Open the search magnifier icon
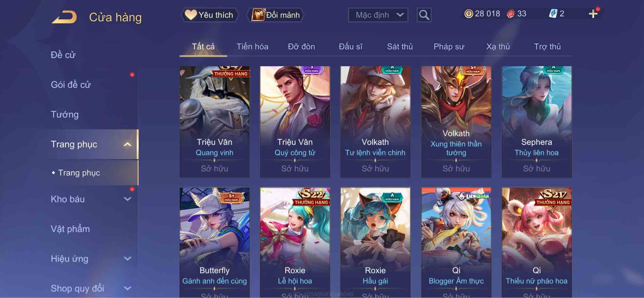This screenshot has width=644, height=298. (x=424, y=15)
